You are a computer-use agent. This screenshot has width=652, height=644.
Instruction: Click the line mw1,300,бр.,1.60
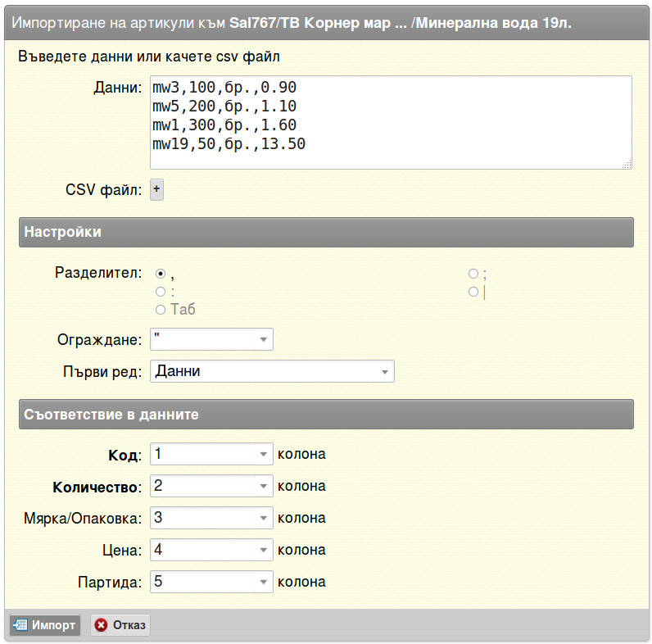224,125
